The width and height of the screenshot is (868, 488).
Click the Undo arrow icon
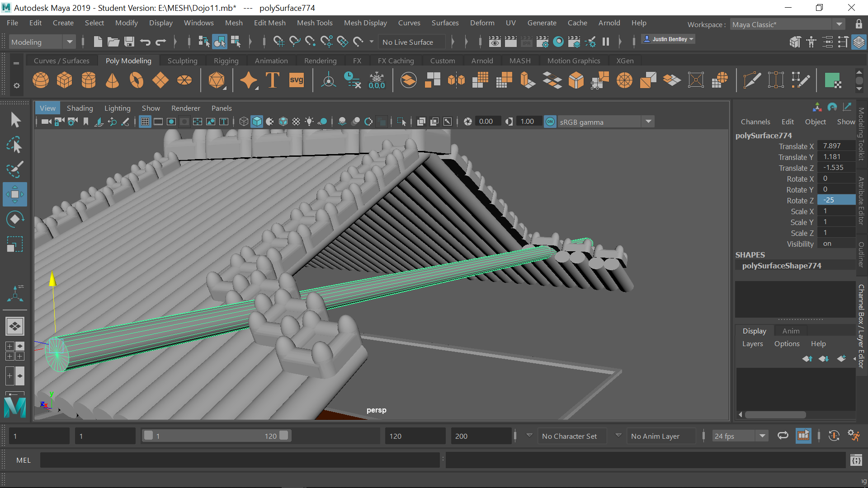point(145,42)
